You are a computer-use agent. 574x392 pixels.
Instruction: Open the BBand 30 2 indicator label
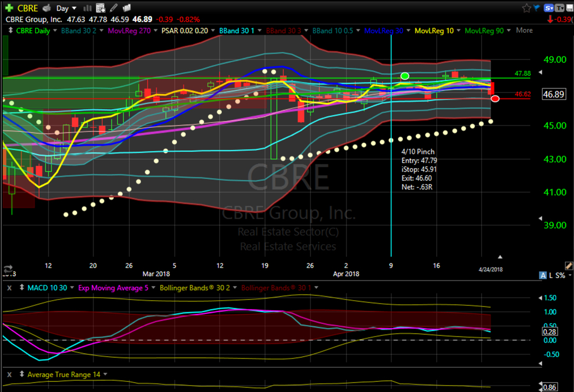coord(79,31)
